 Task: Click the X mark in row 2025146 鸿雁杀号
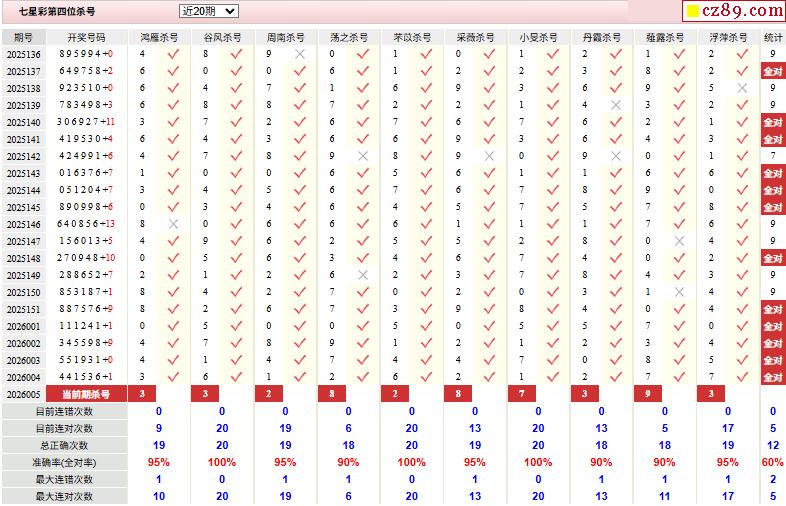(x=173, y=224)
